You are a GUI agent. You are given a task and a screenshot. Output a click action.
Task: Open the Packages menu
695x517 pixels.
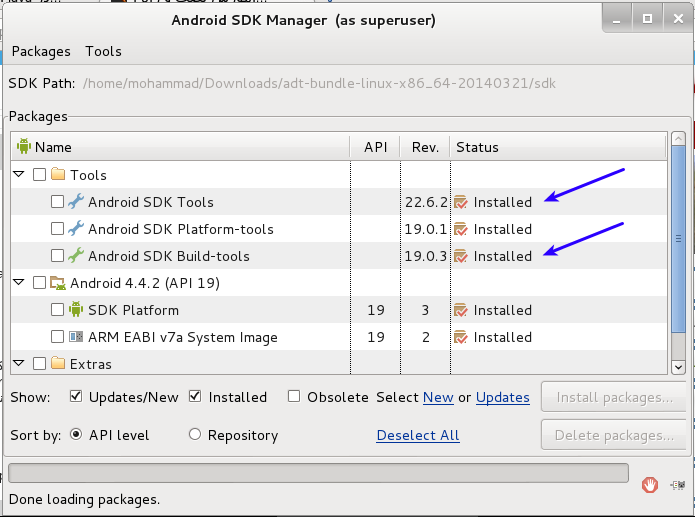coord(41,51)
